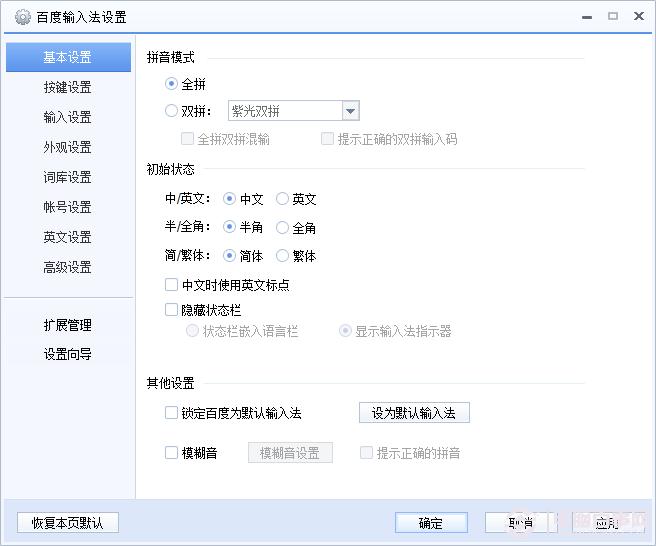Select the 全角 radio option
This screenshot has width=656, height=546.
pos(282,227)
